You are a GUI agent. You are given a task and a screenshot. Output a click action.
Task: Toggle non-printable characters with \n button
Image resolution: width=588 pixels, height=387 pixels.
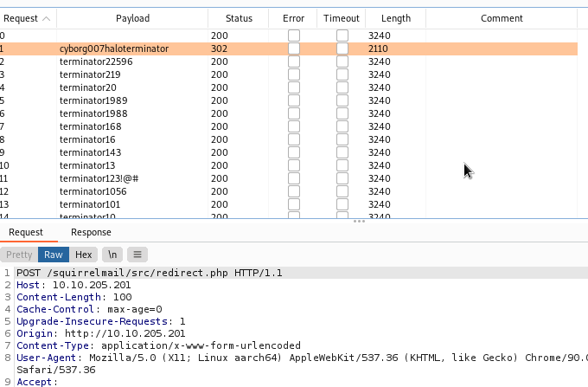(x=112, y=255)
